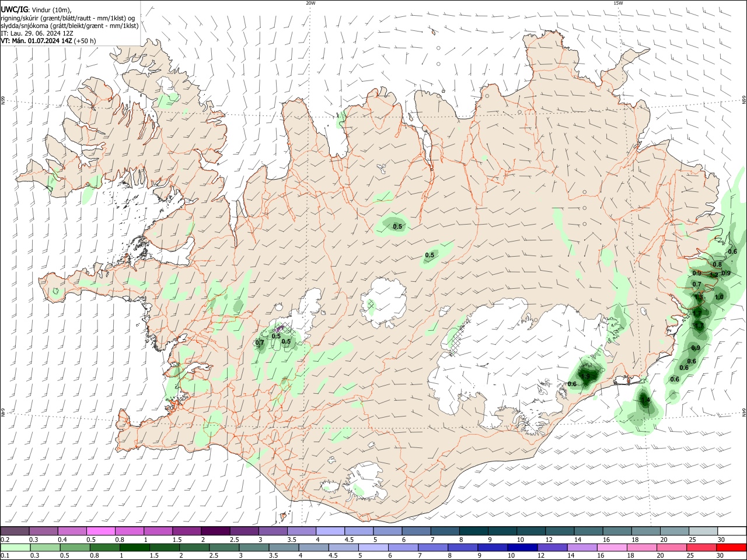Click the lightest green swatch between 0.1 and 0.3 in the lower legend row

[15, 547]
